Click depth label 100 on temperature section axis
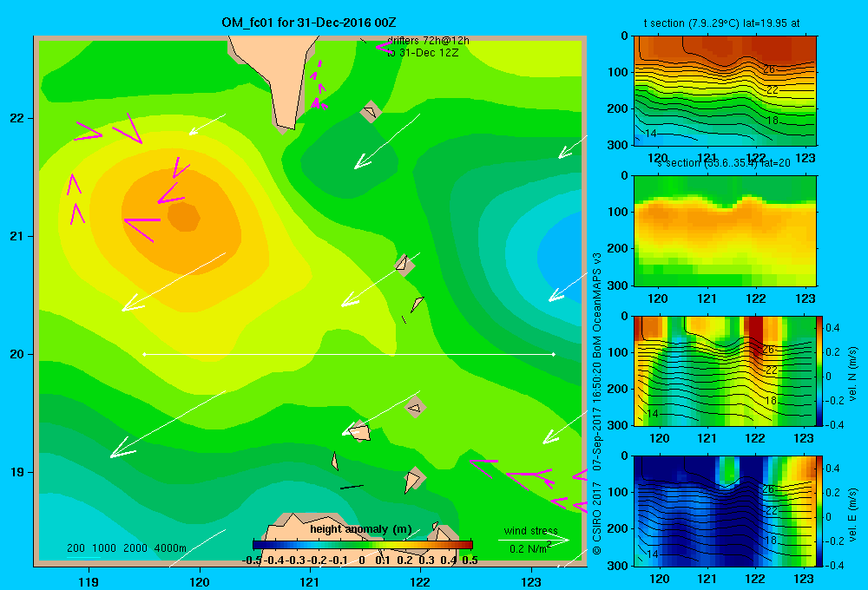Image resolution: width=868 pixels, height=590 pixels. pyautogui.click(x=618, y=72)
